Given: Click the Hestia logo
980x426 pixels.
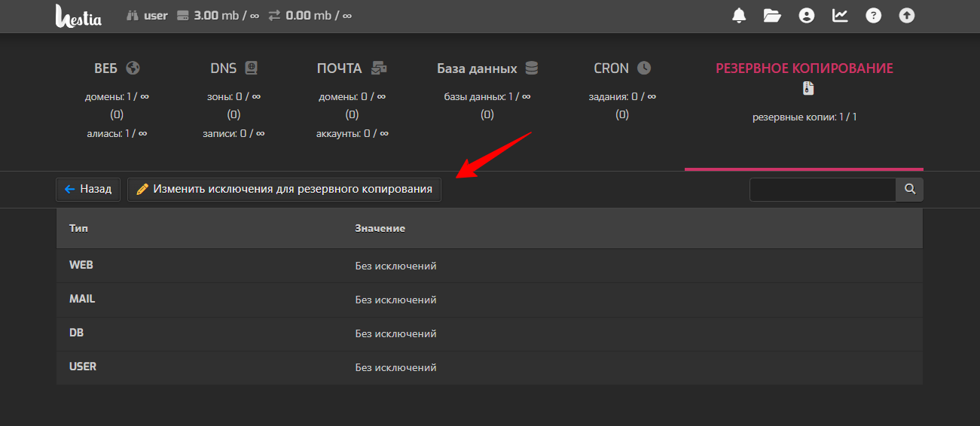Looking at the screenshot, I should (78, 16).
